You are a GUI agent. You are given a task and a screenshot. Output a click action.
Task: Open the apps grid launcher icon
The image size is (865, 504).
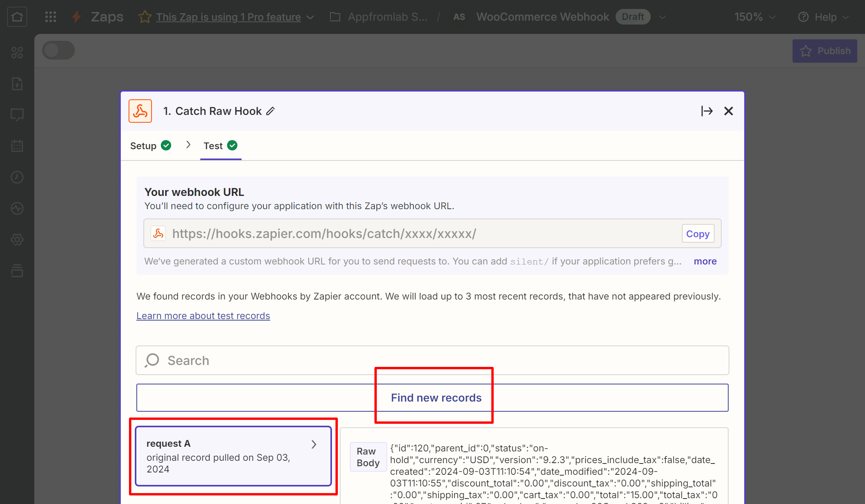coord(51,17)
